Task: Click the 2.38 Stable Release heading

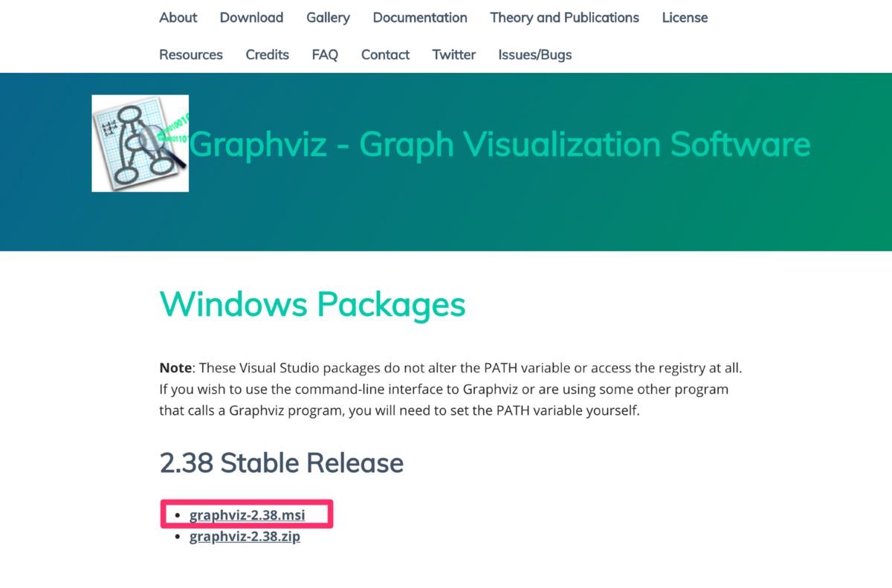Action: pos(282,463)
